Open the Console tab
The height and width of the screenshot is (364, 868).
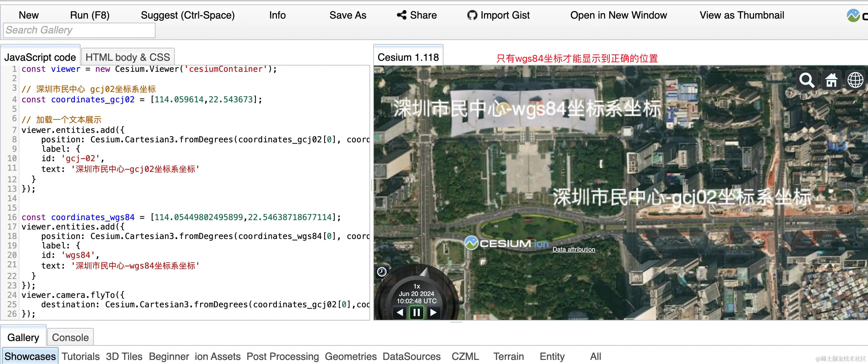coord(70,337)
